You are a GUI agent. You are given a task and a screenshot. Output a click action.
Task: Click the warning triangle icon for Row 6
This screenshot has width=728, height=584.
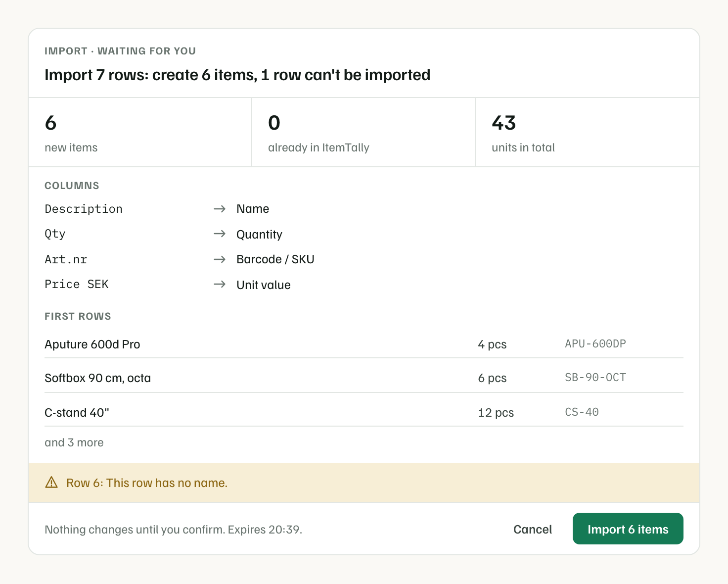click(51, 482)
